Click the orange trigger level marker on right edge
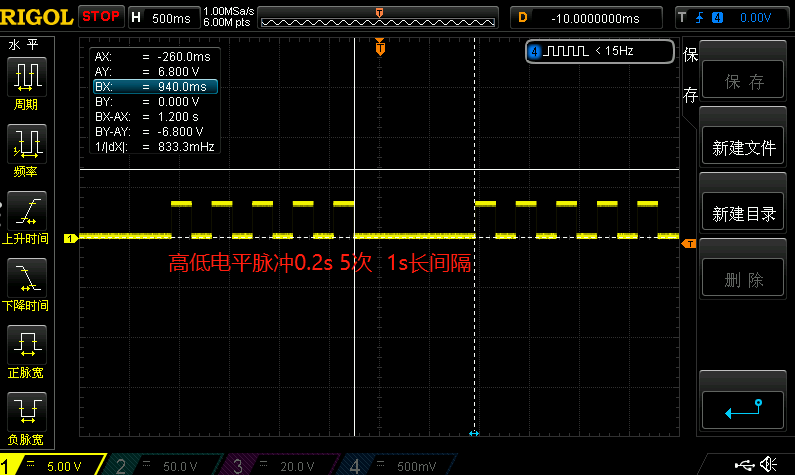Viewport: 795px width, 475px height. (x=687, y=243)
